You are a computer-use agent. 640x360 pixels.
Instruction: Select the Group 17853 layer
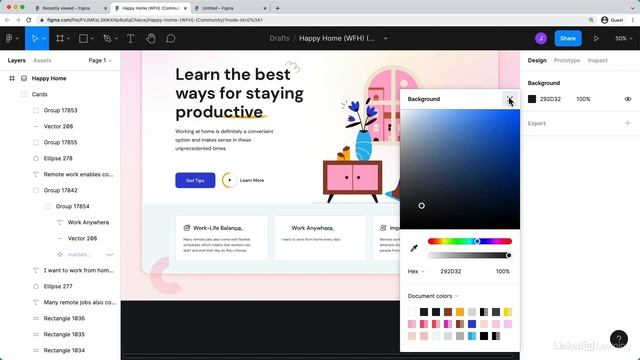click(60, 110)
